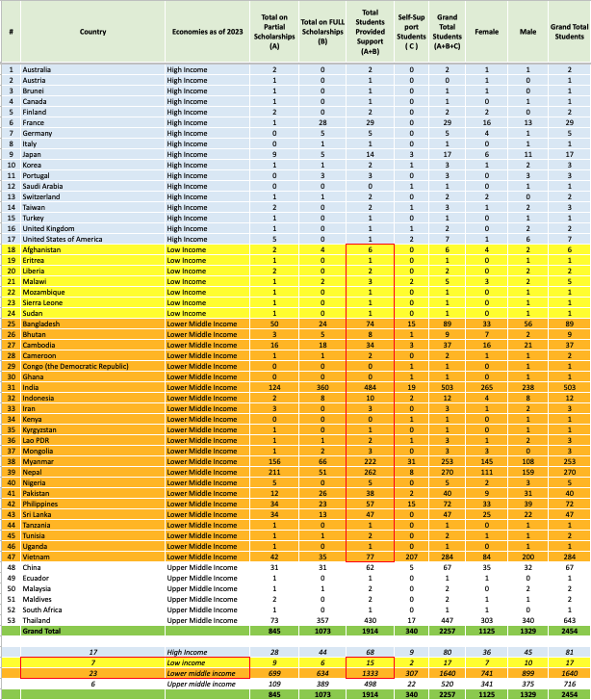Select the Congo (the Democratic Republic) cell
The width and height of the screenshot is (591, 700).
92,367
